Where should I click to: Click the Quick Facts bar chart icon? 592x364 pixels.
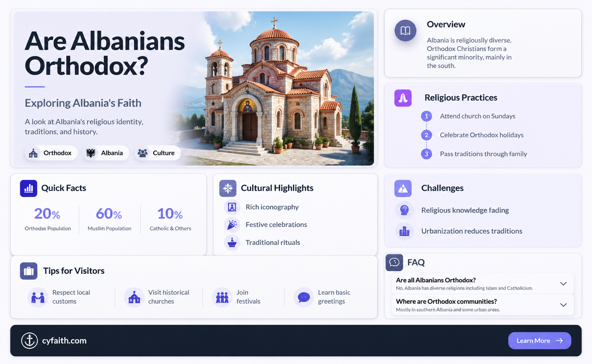tap(29, 188)
